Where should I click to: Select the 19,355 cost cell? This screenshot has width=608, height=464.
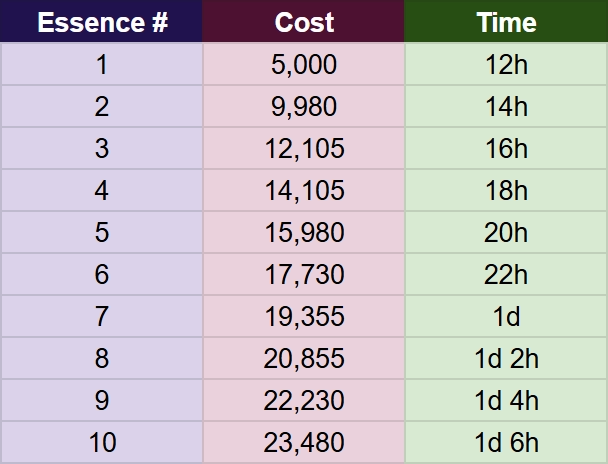(304, 316)
